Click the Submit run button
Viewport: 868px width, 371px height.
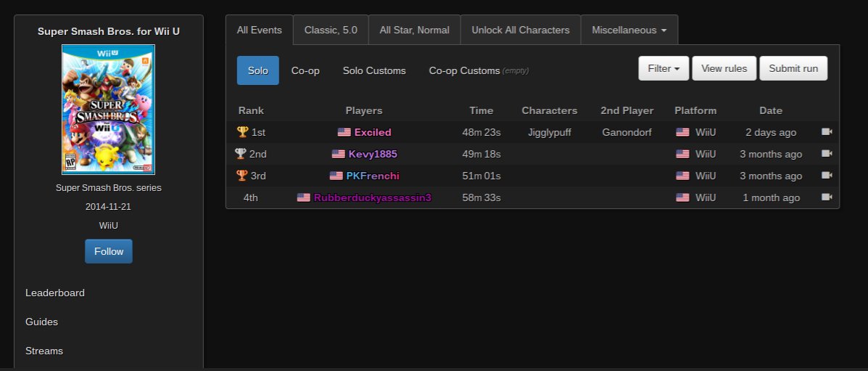click(793, 68)
